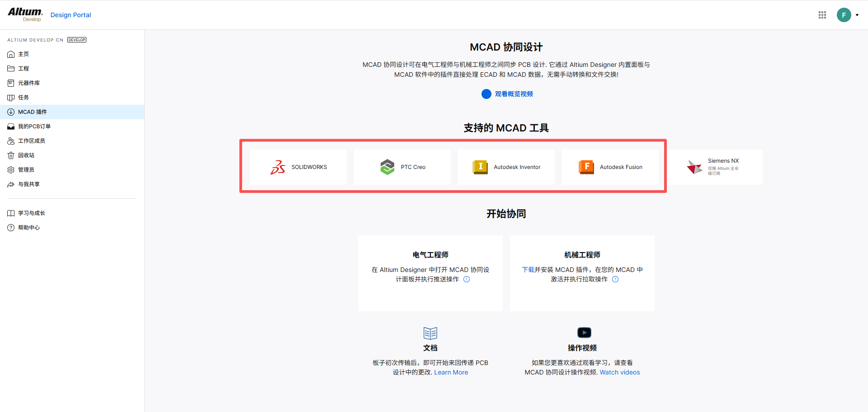
Task: Click the 与我共享 share icon
Action: pos(11,184)
